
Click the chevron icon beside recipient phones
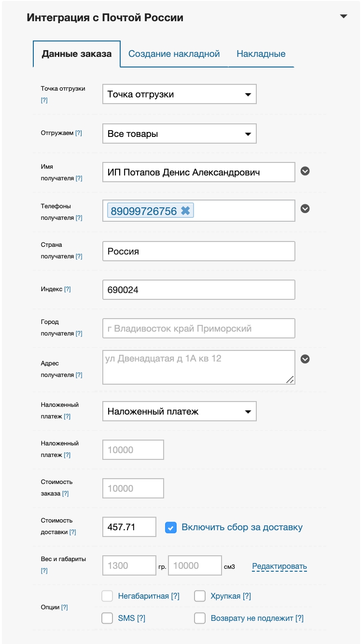(305, 209)
